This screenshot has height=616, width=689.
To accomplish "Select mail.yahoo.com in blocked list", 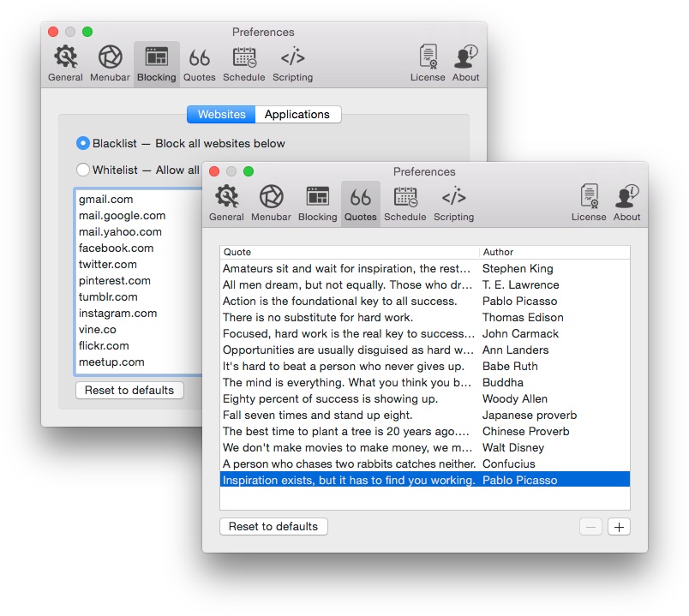I will (x=120, y=231).
